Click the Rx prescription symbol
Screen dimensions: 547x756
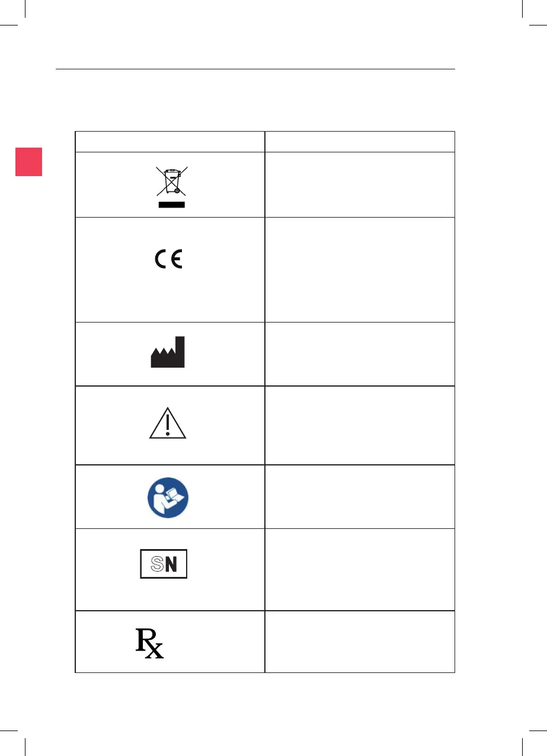click(149, 643)
